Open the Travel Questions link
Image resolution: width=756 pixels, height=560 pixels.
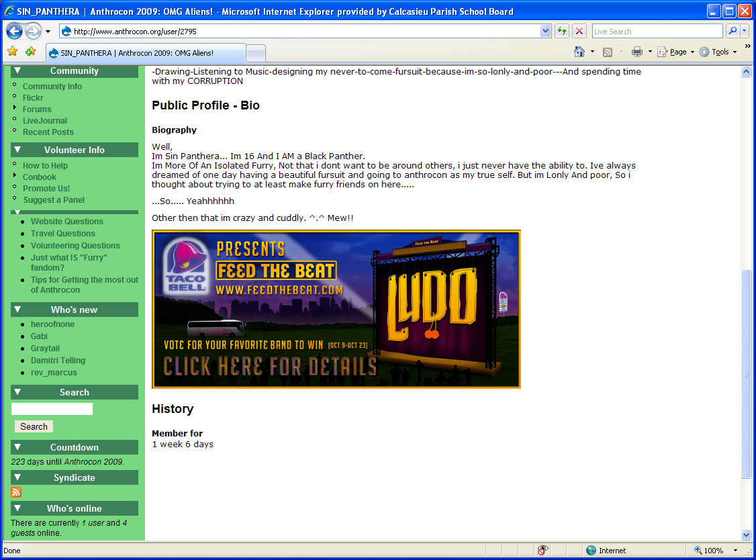pyautogui.click(x=63, y=234)
